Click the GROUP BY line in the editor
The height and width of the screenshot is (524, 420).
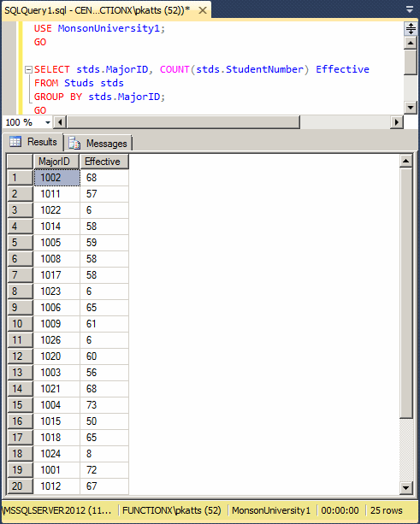(99, 97)
